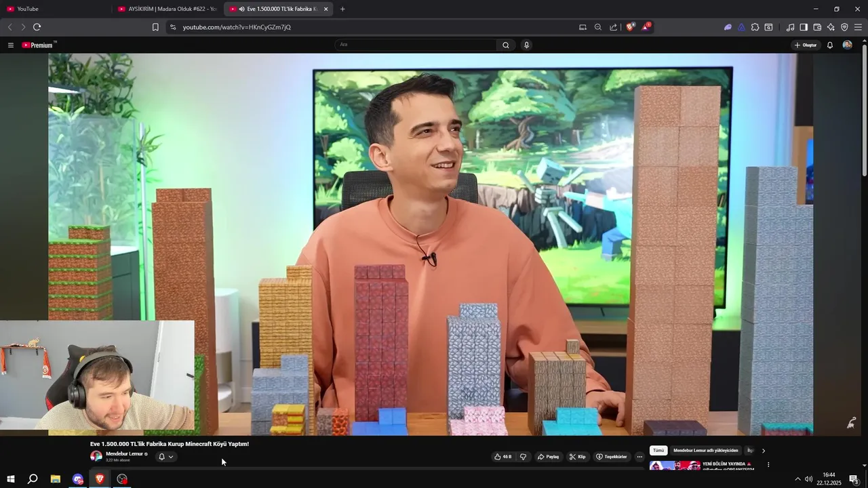Image resolution: width=868 pixels, height=488 pixels.
Task: Open options for YENİ BÖLÜM YAYINDA video
Action: coord(768,465)
